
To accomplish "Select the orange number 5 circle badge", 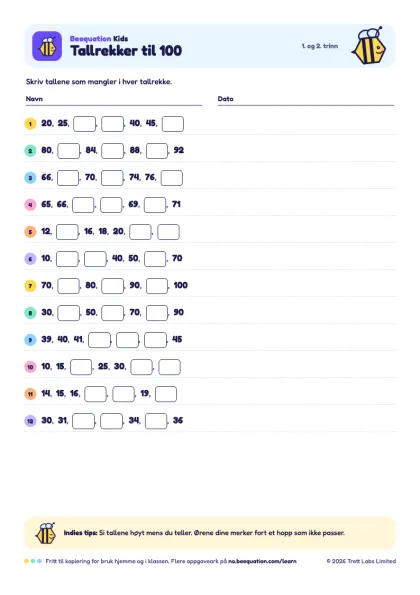I will point(30,231).
